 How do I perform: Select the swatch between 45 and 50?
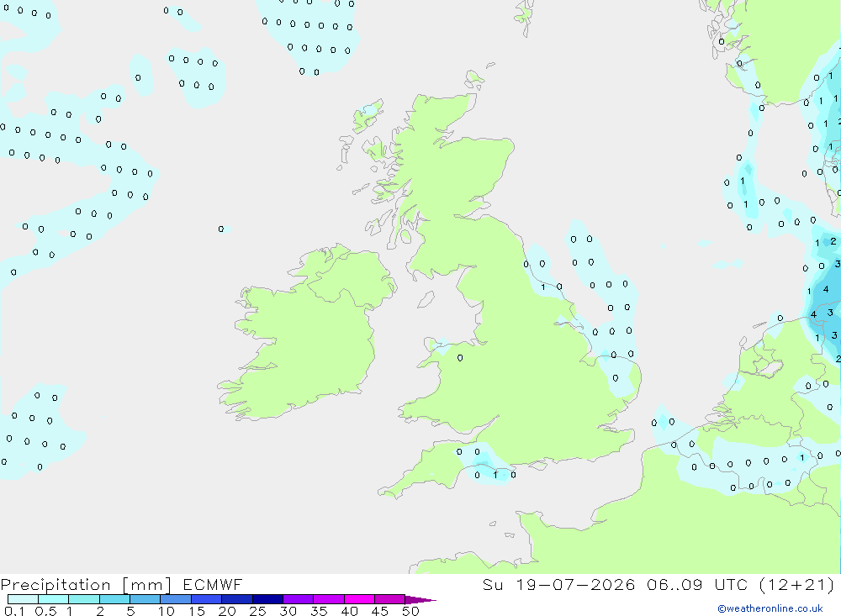[390, 599]
